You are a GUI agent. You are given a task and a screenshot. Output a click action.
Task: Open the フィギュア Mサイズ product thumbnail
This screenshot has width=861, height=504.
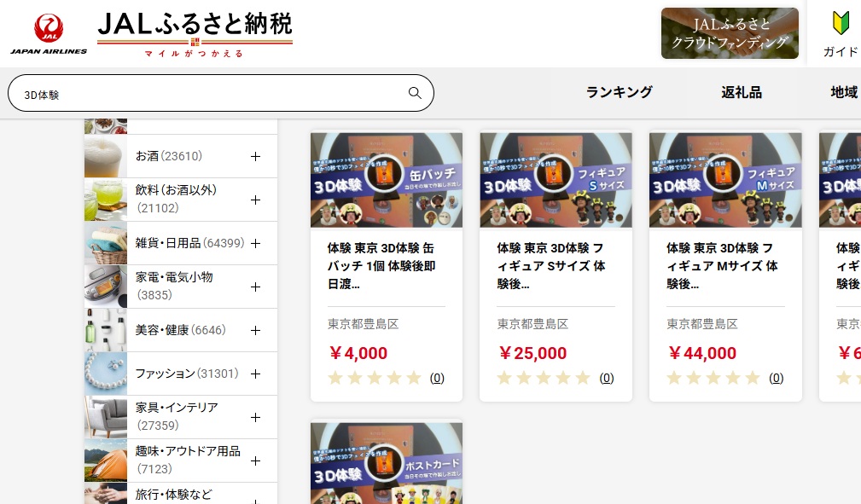tap(725, 180)
